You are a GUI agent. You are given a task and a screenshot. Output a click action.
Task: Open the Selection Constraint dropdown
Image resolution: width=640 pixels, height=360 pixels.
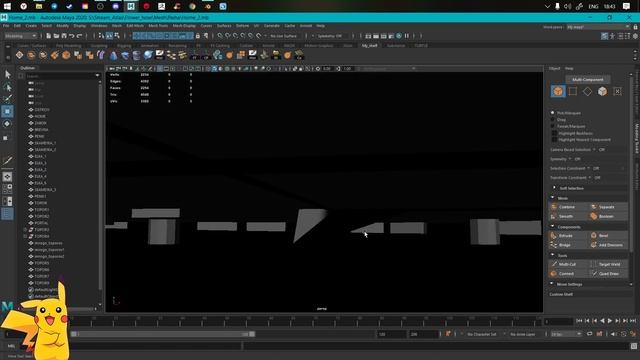pyautogui.click(x=588, y=168)
